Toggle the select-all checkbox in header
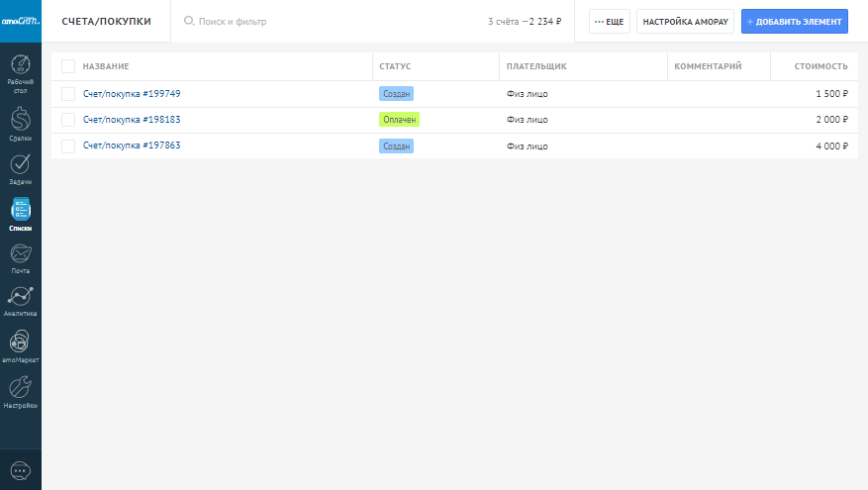868x490 pixels. 68,66
